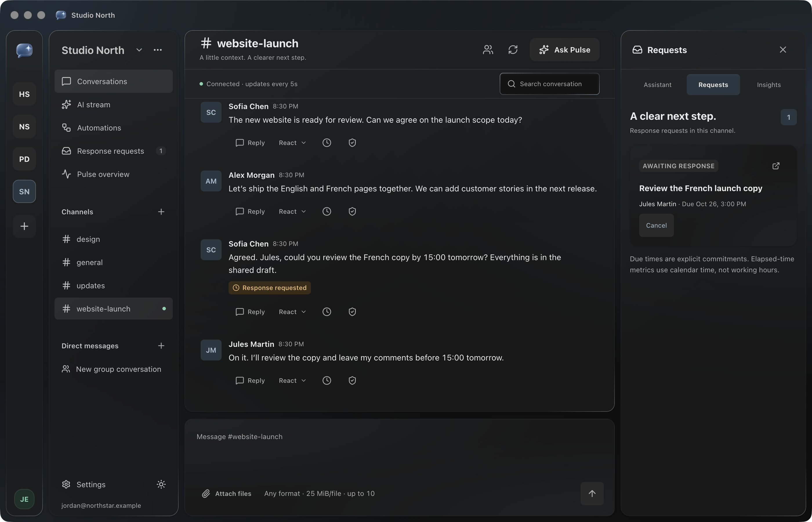The image size is (812, 522).
Task: Open the design channel
Action: 113,239
